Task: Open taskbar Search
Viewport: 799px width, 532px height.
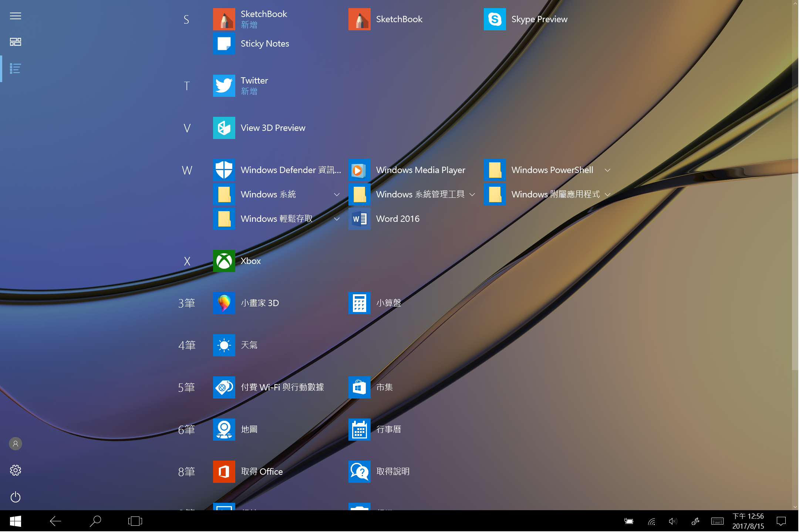Action: click(x=95, y=521)
